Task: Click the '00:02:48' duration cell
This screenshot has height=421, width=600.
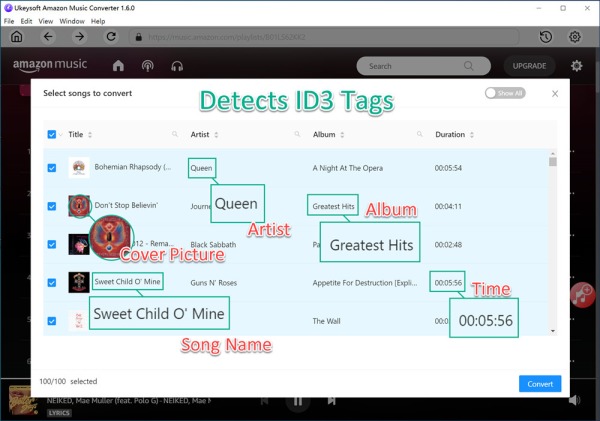Action: 448,245
